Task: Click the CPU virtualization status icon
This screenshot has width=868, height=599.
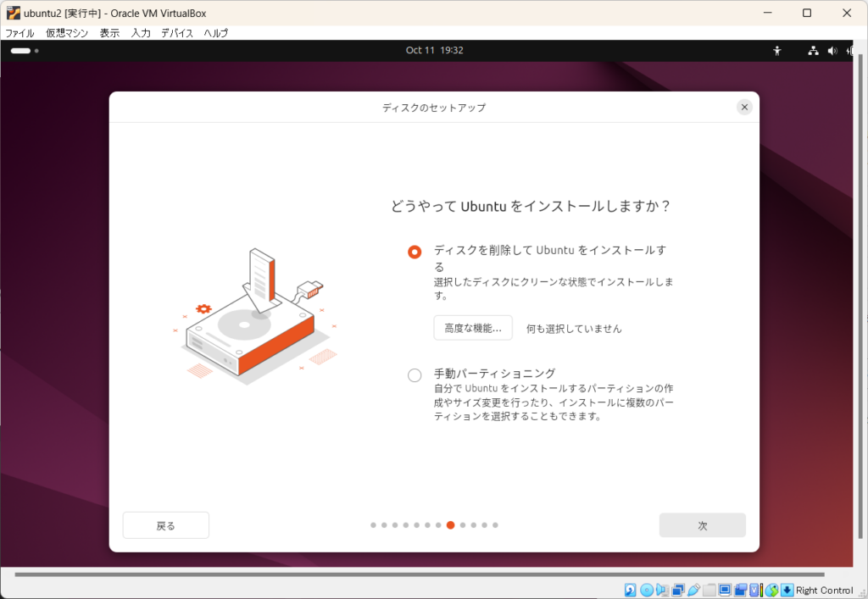Action: [x=755, y=591]
